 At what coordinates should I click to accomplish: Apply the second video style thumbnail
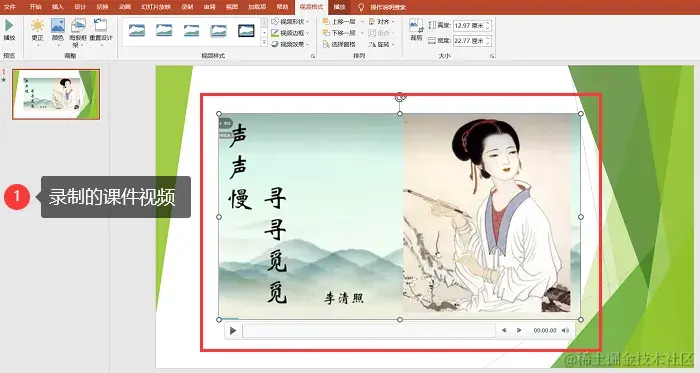tap(164, 30)
